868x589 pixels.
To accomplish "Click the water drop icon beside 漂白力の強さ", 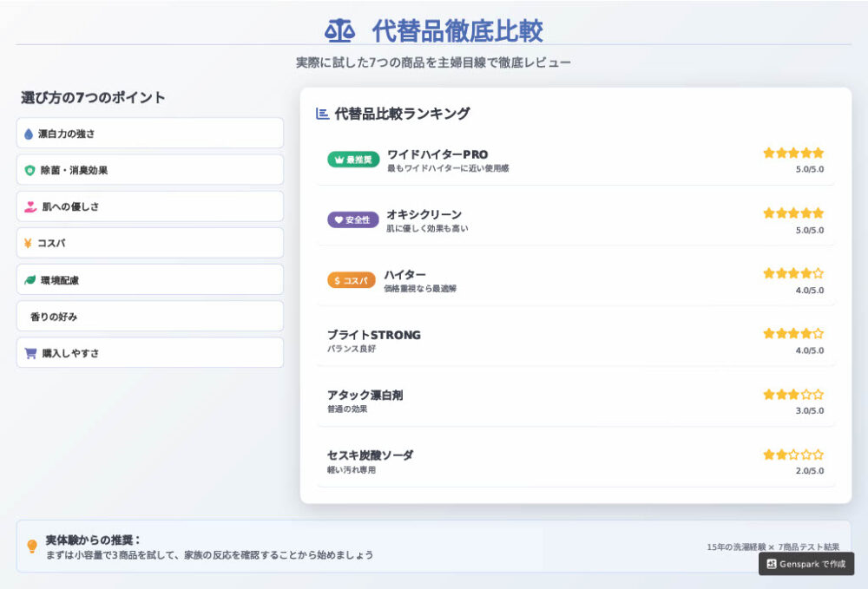I will coord(29,134).
